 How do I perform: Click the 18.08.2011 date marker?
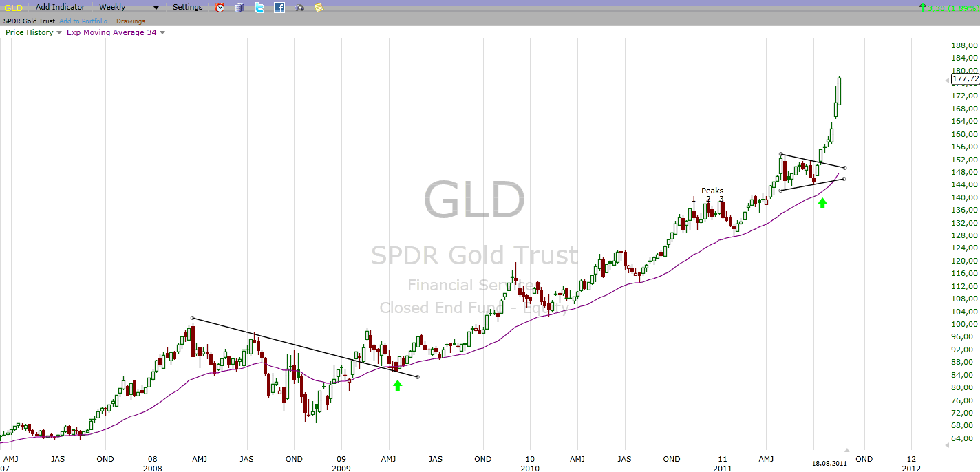829,464
